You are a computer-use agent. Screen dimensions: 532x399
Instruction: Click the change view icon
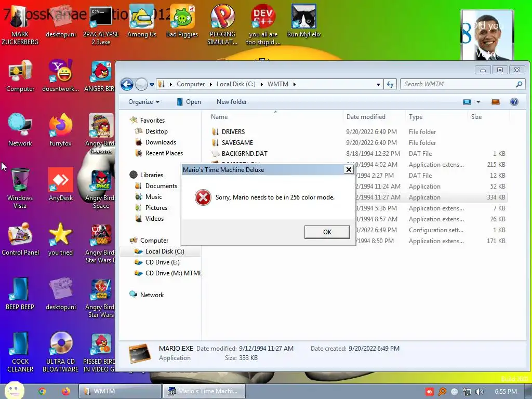click(467, 102)
